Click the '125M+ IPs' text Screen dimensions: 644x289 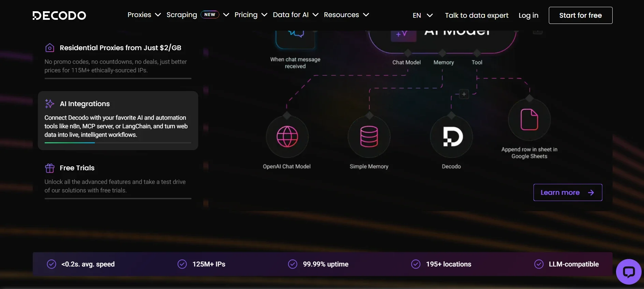pos(209,264)
